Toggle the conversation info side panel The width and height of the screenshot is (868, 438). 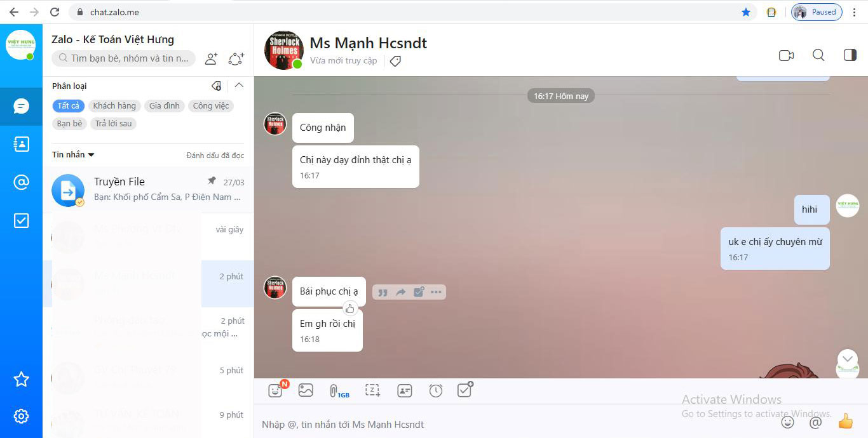click(850, 56)
